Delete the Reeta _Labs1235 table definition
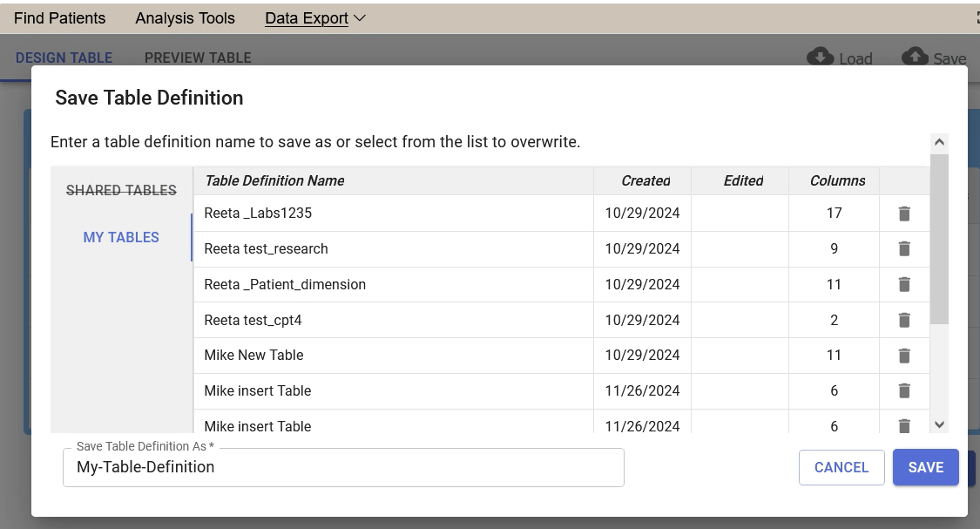Viewport: 980px width, 529px height. pos(904,214)
